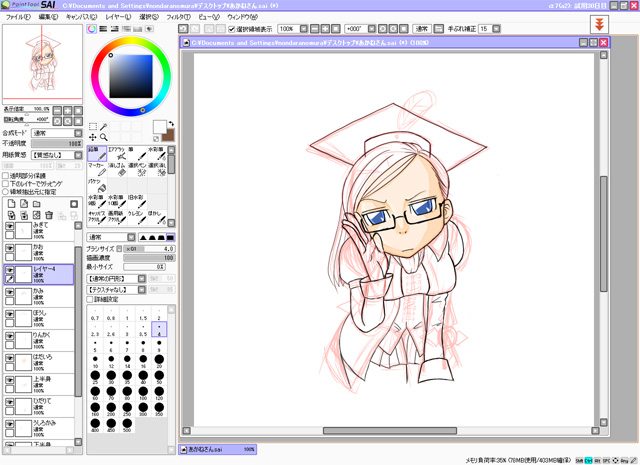Enable 下のレイヤーでクリッピング clipping checkbox
The height and width of the screenshot is (465, 640).
point(6,184)
